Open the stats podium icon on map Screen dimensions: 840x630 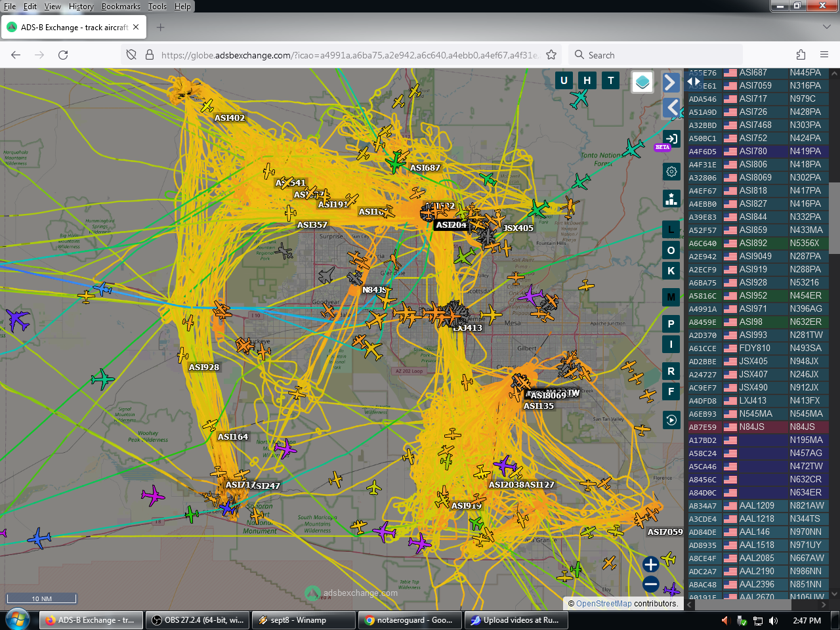coord(671,199)
